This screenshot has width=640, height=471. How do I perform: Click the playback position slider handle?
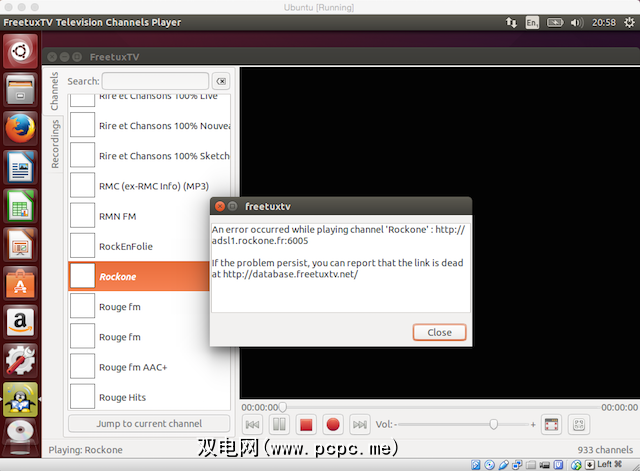coord(282,407)
